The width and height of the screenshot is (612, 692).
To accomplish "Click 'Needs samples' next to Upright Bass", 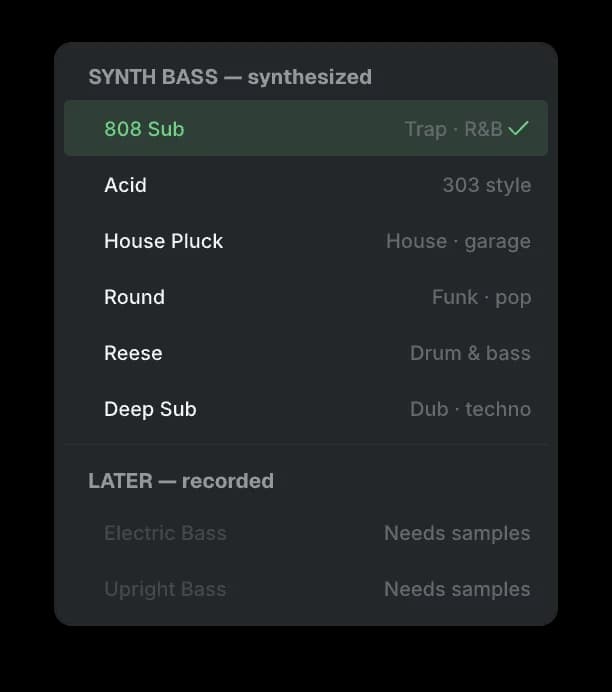I will pyautogui.click(x=457, y=590).
